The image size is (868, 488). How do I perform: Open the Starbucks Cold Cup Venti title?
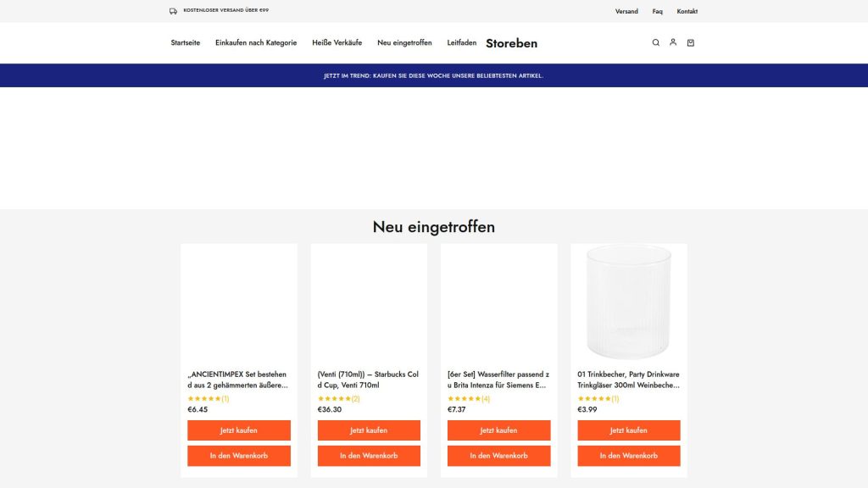368,380
